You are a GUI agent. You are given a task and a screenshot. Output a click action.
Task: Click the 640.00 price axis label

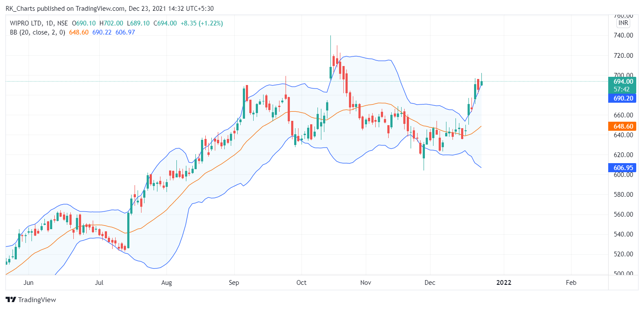tap(623, 135)
